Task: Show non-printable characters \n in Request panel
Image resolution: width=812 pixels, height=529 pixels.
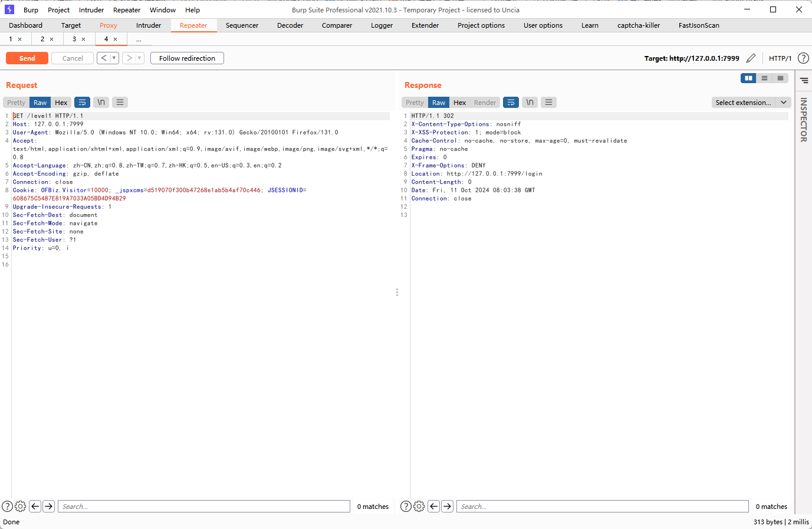Action: [x=101, y=102]
